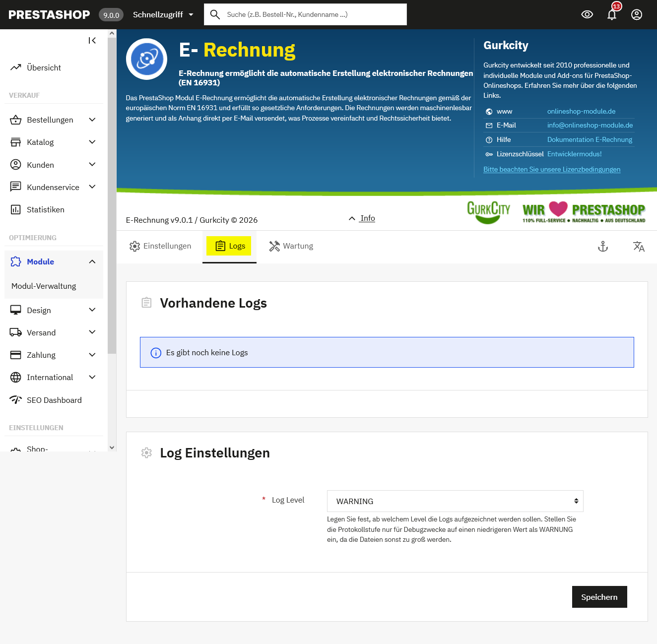Click the E-Rechnung module logo
Viewport: 657px width, 644px height.
pos(146,59)
